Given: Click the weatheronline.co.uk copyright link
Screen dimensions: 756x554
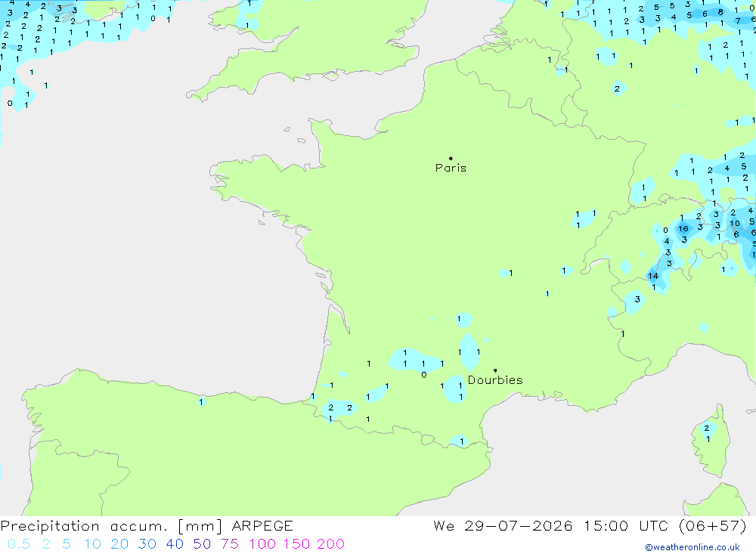Looking at the screenshot, I should [692, 547].
